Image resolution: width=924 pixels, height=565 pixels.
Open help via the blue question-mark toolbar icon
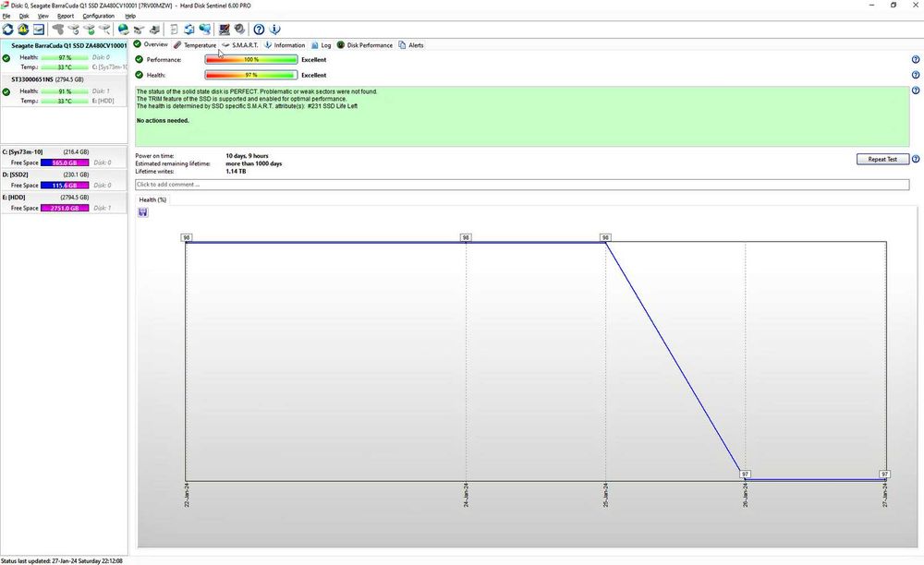259,29
